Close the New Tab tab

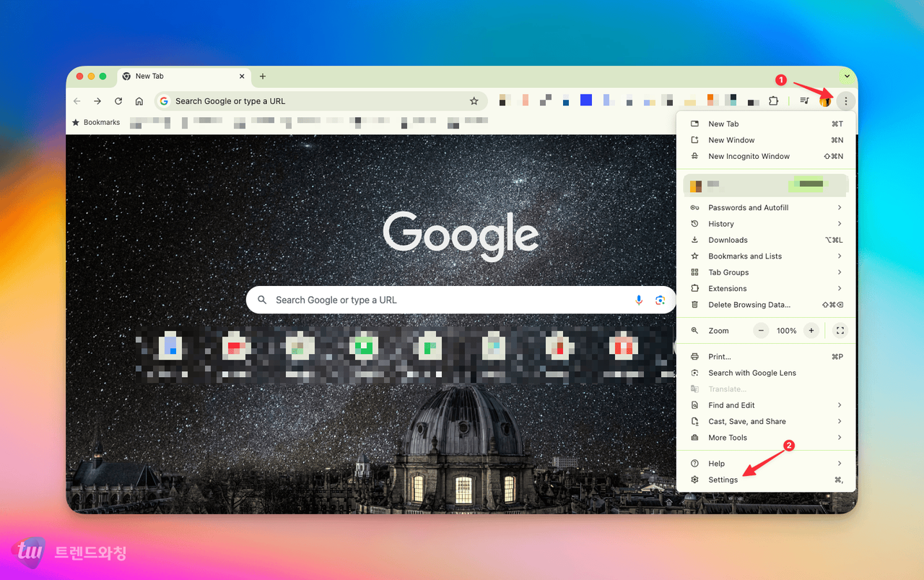(242, 76)
